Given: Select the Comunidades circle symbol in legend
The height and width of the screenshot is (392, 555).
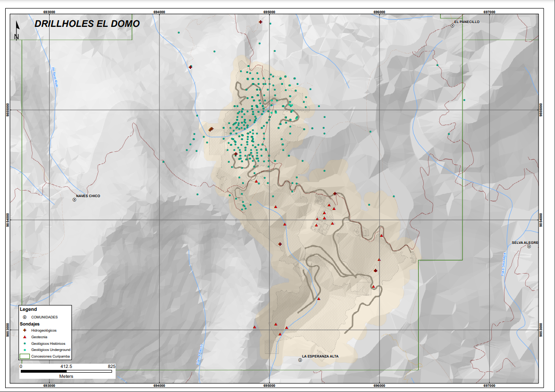Looking at the screenshot, I should pos(25,317).
